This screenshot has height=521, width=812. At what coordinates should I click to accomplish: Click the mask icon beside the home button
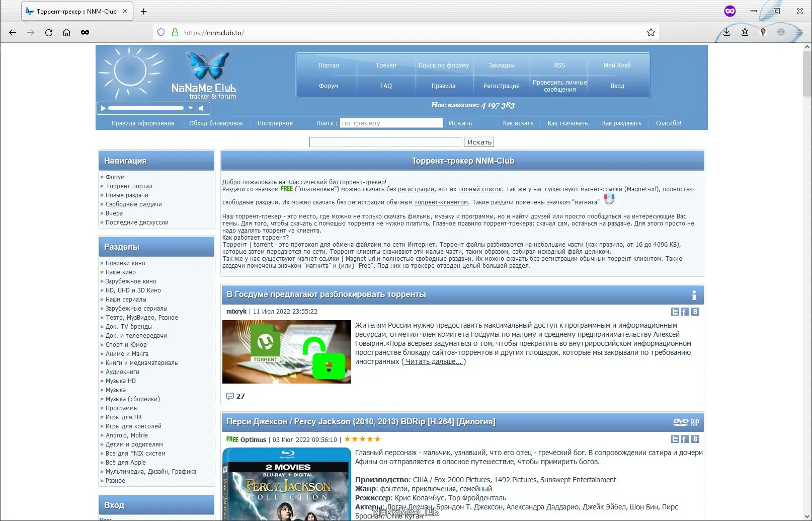[x=85, y=33]
